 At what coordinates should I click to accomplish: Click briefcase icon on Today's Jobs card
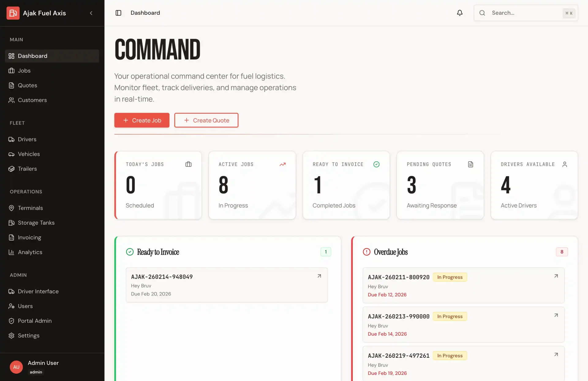[x=188, y=164]
